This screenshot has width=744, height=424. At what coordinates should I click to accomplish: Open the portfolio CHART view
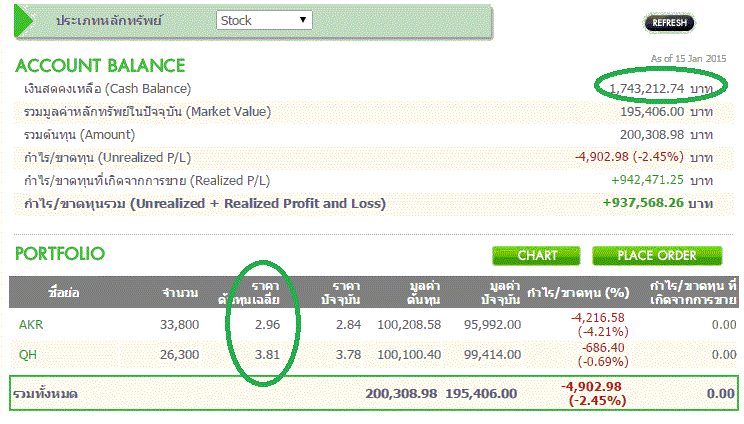coord(537,255)
